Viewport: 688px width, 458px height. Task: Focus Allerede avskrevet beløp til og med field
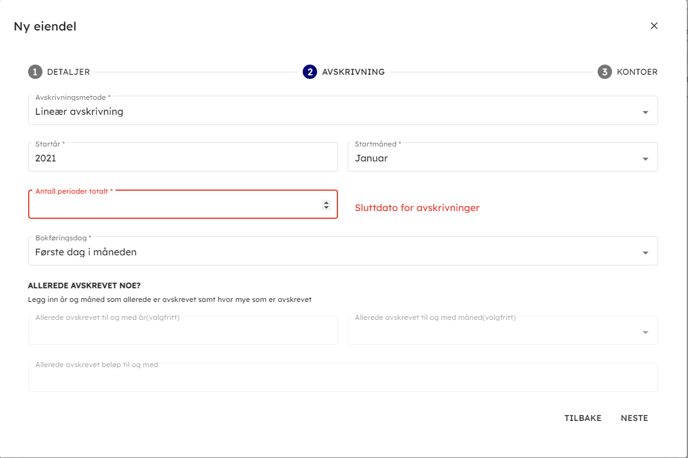342,379
